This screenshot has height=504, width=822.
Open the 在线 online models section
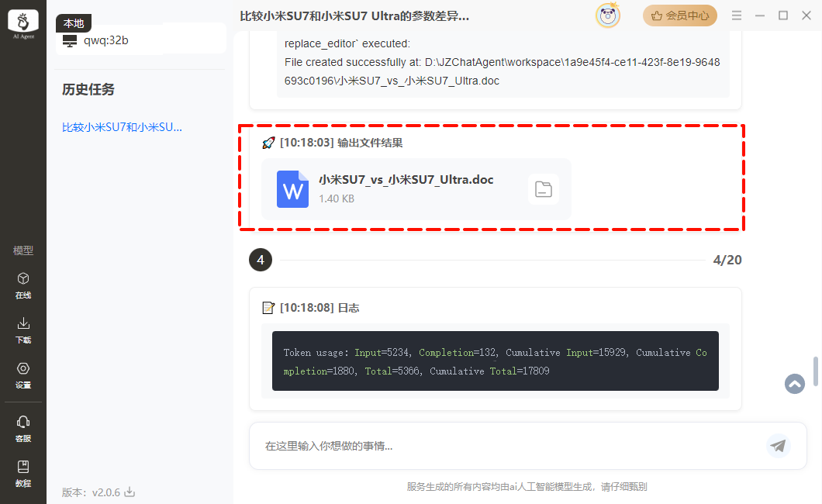click(23, 285)
